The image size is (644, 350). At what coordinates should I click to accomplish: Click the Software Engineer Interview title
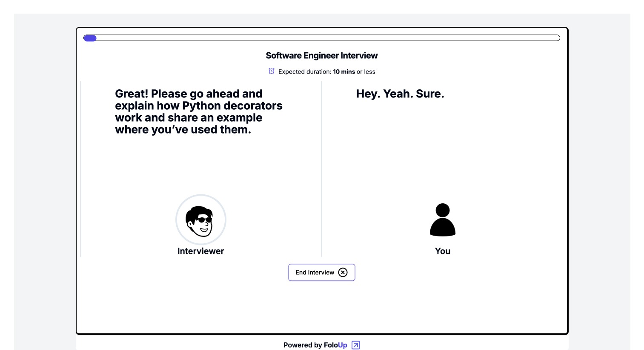(x=322, y=55)
